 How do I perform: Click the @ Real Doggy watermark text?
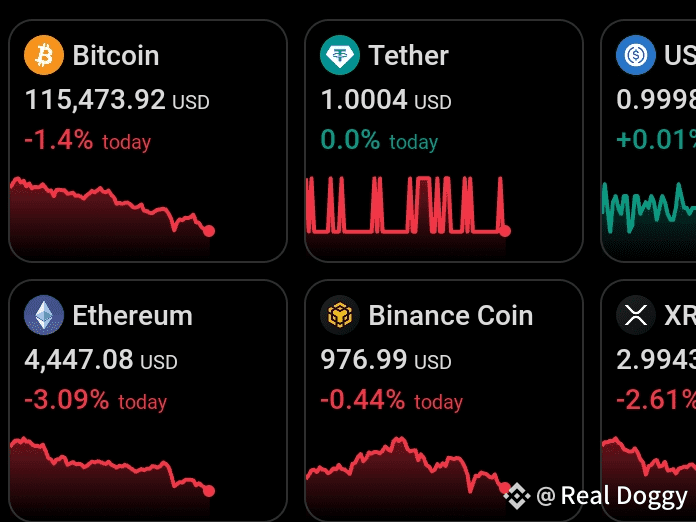coord(612,496)
